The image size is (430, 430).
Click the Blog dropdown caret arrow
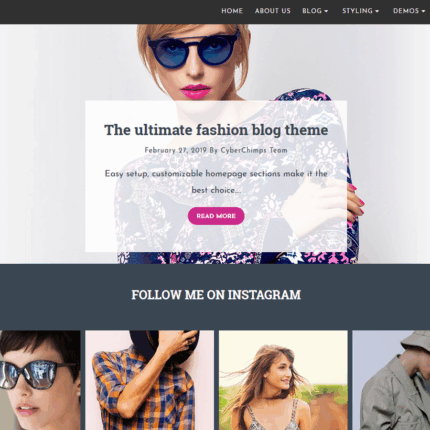326,11
